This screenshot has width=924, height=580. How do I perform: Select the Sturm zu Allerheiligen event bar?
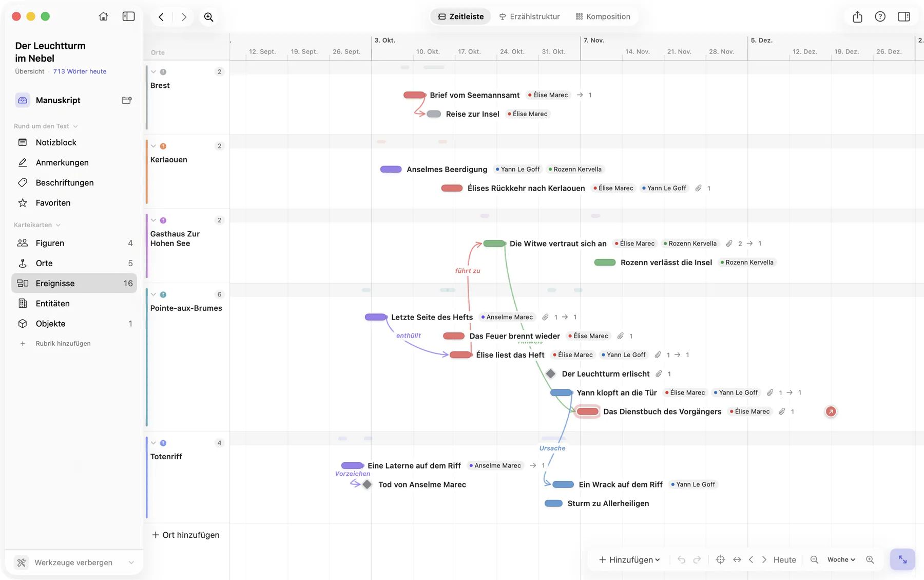coord(553,503)
